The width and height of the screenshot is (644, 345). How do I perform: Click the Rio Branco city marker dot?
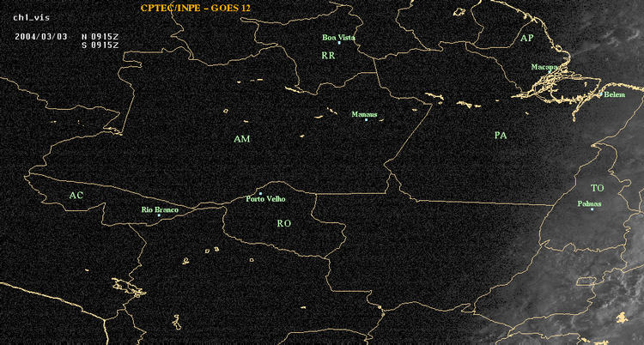click(x=159, y=215)
